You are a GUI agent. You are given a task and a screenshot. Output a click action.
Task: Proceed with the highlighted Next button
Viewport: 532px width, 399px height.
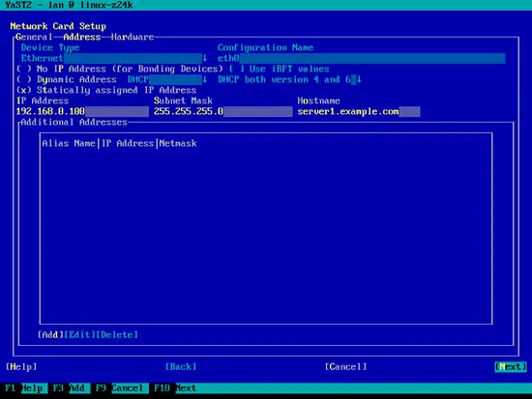(511, 366)
